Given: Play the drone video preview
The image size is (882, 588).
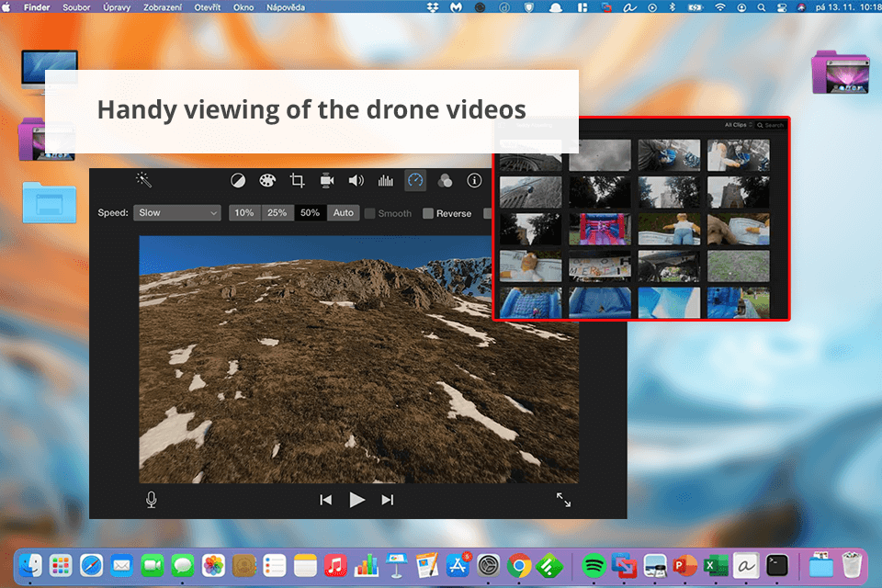Looking at the screenshot, I should (x=356, y=500).
